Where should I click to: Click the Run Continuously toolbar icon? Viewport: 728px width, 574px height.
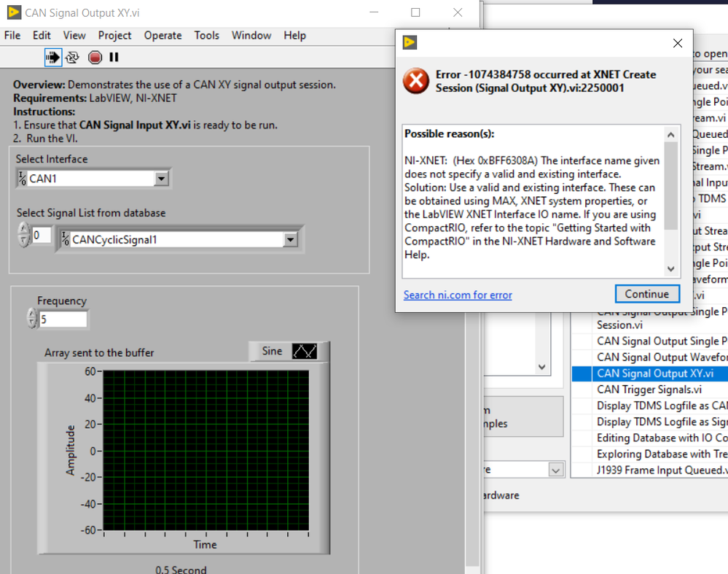click(x=72, y=57)
